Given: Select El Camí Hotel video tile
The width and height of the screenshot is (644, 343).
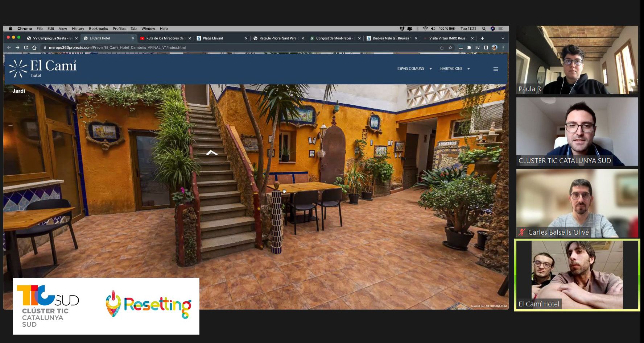Looking at the screenshot, I should [x=577, y=275].
